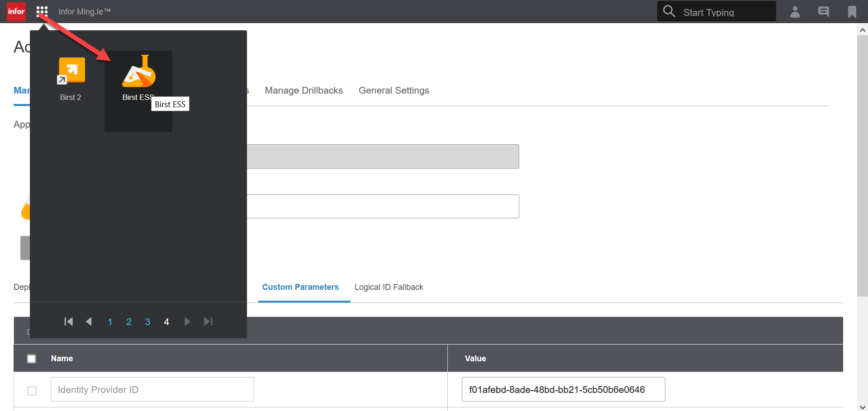Click the Identity Provider ID value field
Screen dimensions: 868x411
click(x=563, y=389)
